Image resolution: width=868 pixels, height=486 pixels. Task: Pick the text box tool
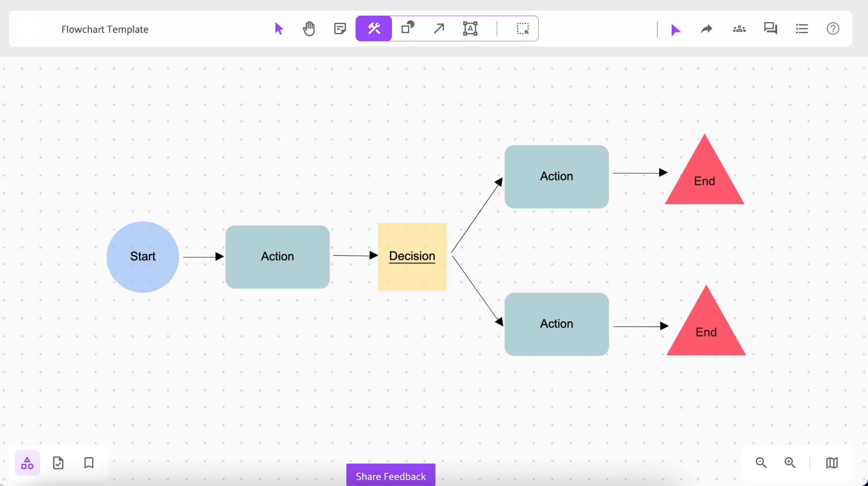pyautogui.click(x=470, y=28)
